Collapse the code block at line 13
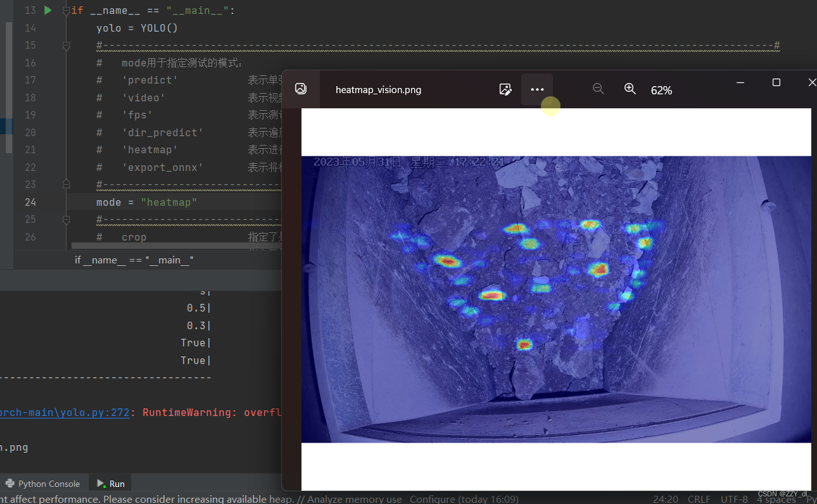The height and width of the screenshot is (504, 817). (66, 11)
